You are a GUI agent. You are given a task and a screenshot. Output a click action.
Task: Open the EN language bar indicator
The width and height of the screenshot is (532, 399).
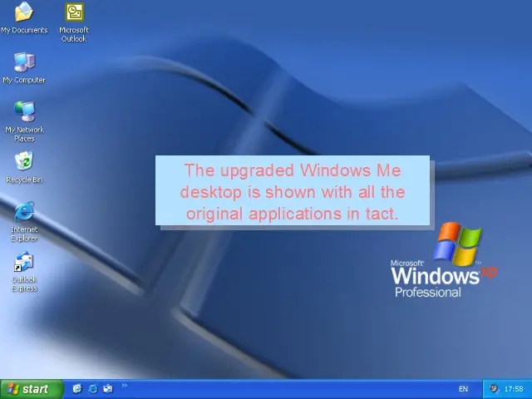tap(463, 389)
